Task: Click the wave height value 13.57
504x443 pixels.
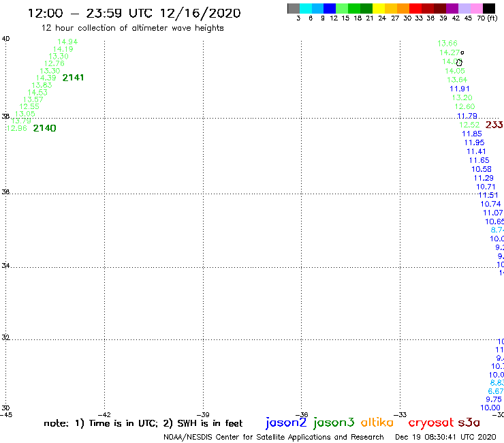Action: coord(33,100)
